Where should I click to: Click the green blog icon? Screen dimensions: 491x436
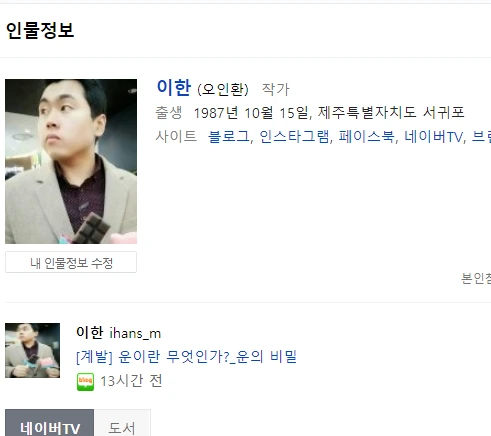coord(85,382)
